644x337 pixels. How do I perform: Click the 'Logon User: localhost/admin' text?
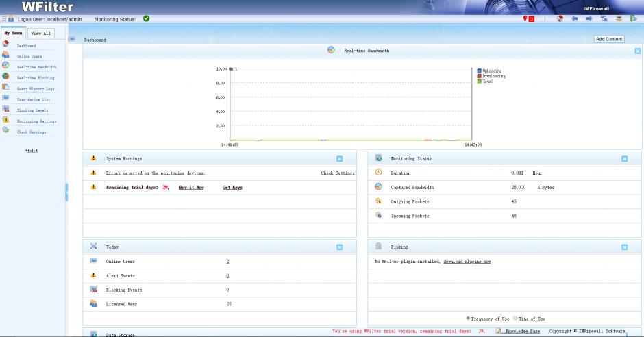(x=50, y=19)
